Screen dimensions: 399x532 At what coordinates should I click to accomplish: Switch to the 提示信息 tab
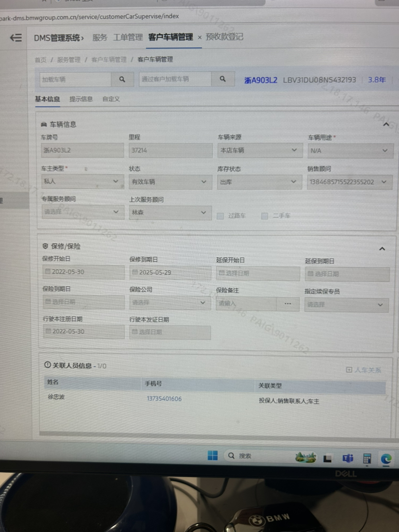coord(80,99)
